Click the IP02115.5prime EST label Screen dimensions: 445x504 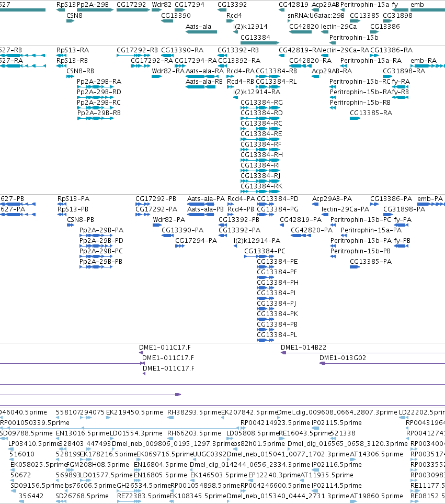coord(336,422)
